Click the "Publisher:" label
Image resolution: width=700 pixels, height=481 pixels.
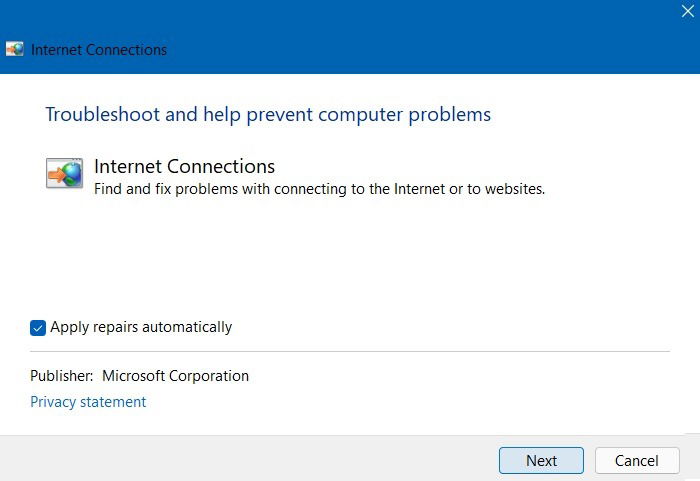(x=62, y=376)
